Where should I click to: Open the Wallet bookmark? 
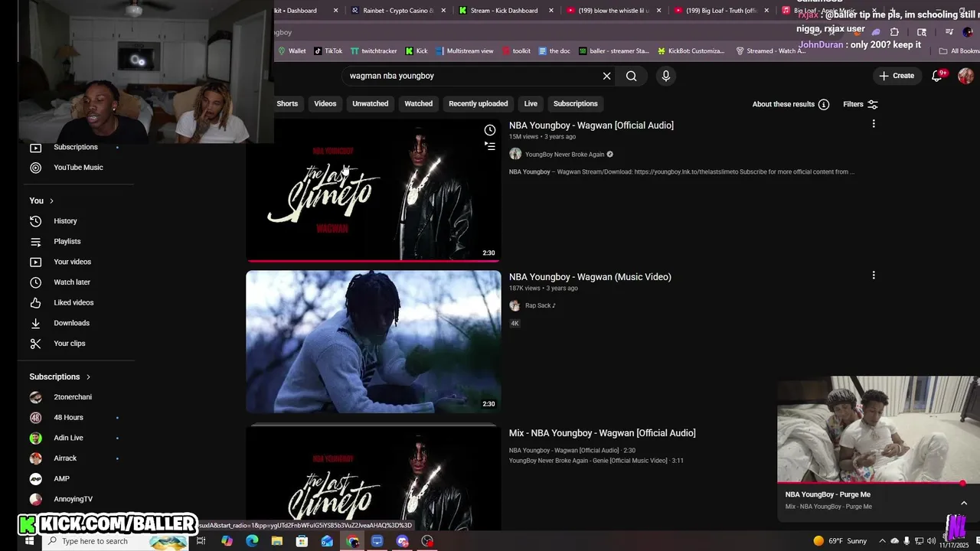click(x=292, y=51)
